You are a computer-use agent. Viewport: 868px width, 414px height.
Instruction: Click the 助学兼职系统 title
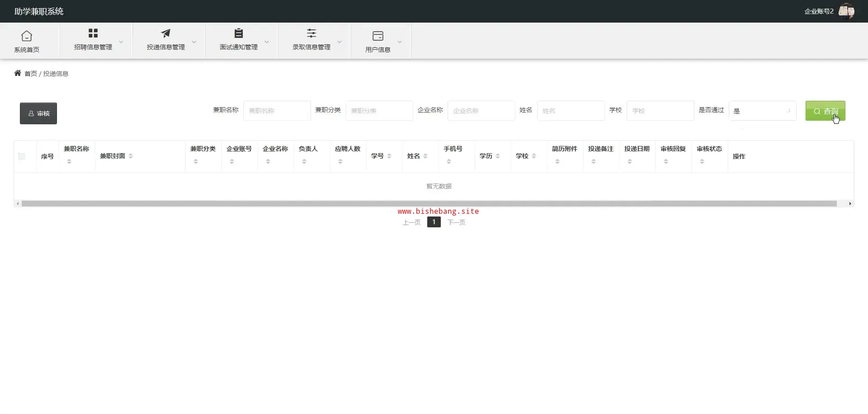[x=39, y=11]
